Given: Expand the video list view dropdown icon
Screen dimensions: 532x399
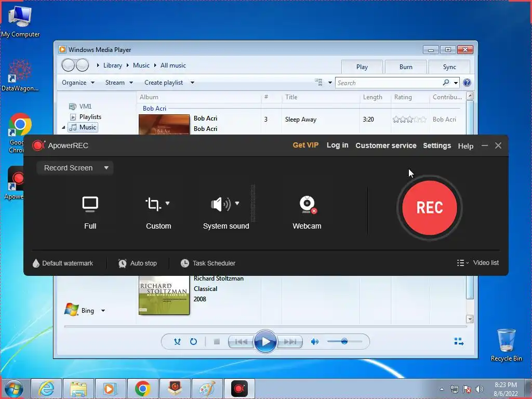Looking at the screenshot, I should (x=462, y=263).
